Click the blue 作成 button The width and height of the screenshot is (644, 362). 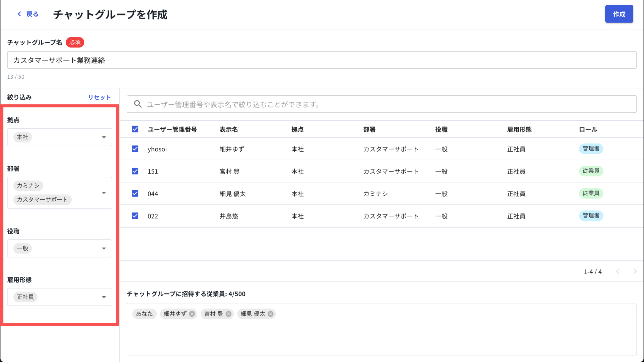tap(619, 14)
